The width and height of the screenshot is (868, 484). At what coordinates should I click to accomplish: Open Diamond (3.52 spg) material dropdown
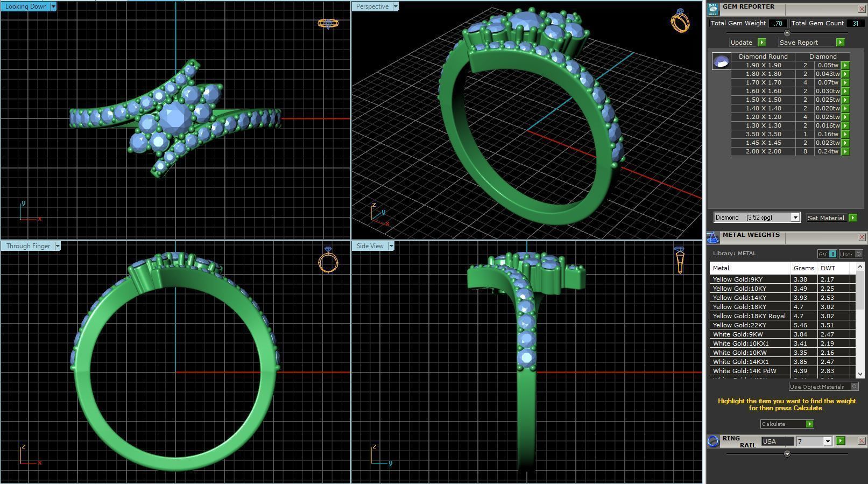[x=795, y=218]
